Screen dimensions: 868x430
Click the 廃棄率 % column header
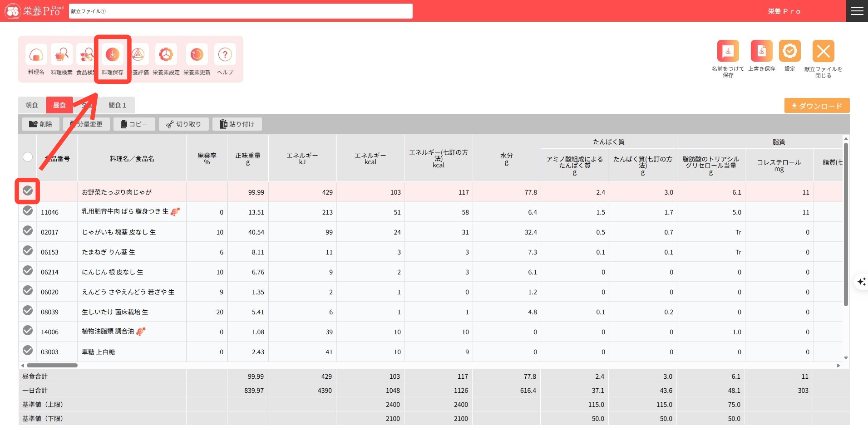pos(207,159)
